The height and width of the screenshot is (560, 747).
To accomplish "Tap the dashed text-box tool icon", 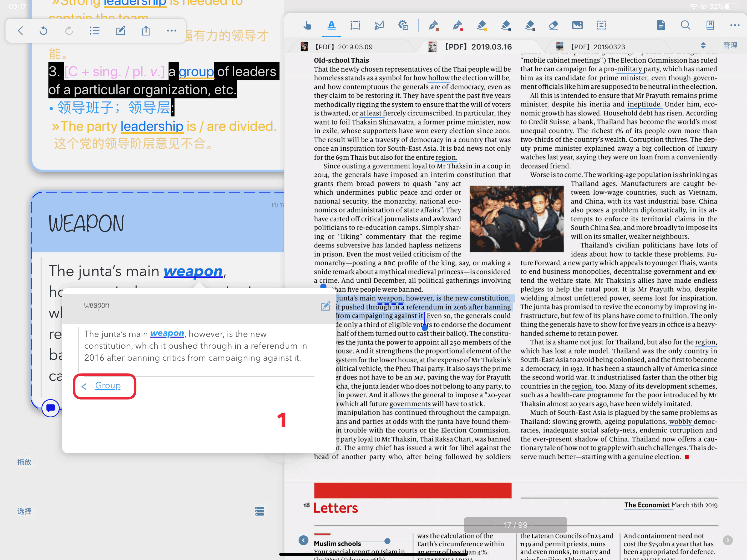I will [602, 25].
